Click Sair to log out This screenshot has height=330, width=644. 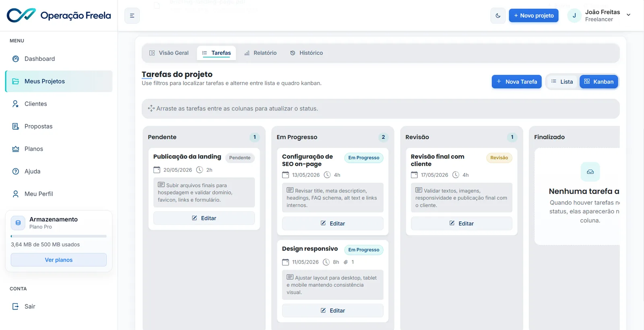[59, 306]
